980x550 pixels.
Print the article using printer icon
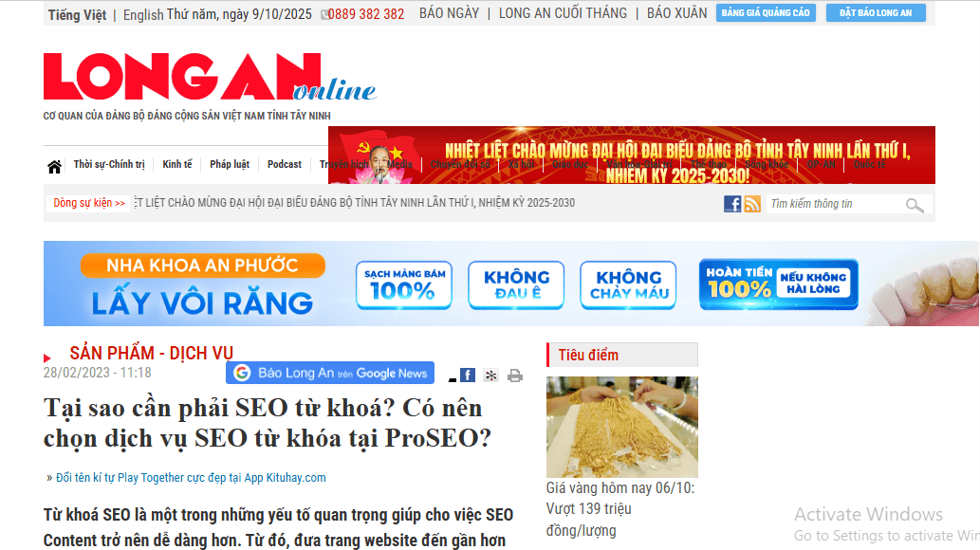[x=515, y=376]
